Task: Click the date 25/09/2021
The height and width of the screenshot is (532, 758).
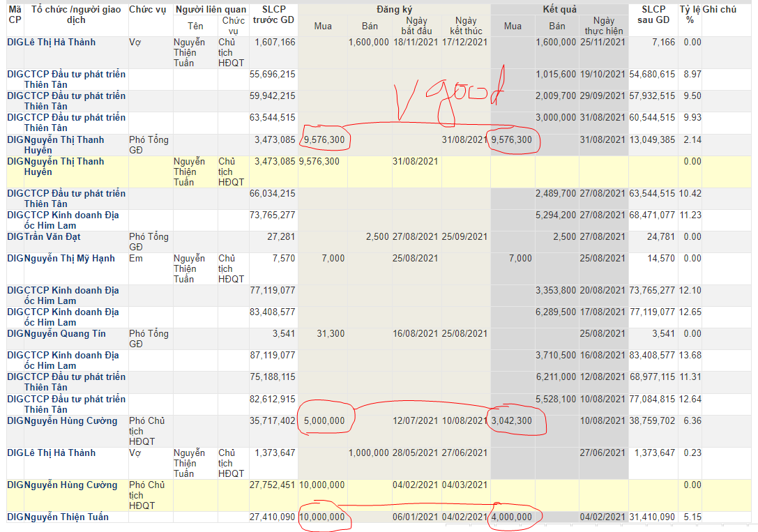Action: [x=465, y=237]
